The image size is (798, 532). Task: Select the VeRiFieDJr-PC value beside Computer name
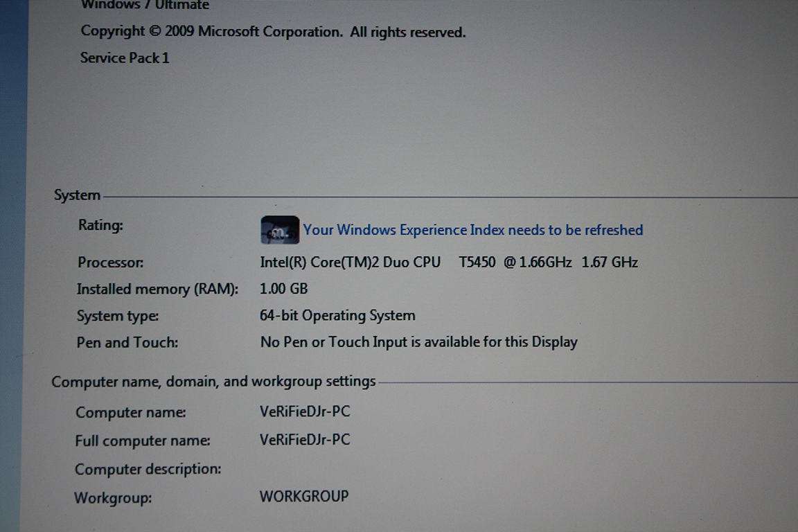click(305, 411)
